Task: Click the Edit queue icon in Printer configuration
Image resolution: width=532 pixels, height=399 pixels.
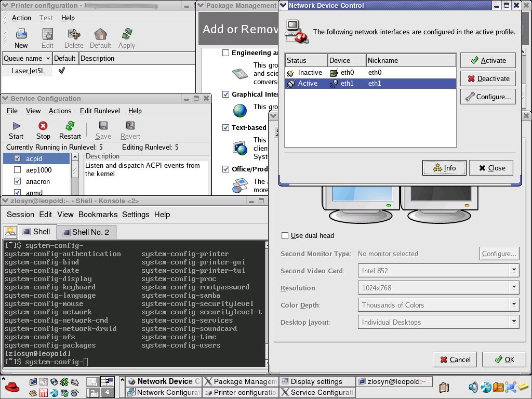Action: (x=47, y=34)
